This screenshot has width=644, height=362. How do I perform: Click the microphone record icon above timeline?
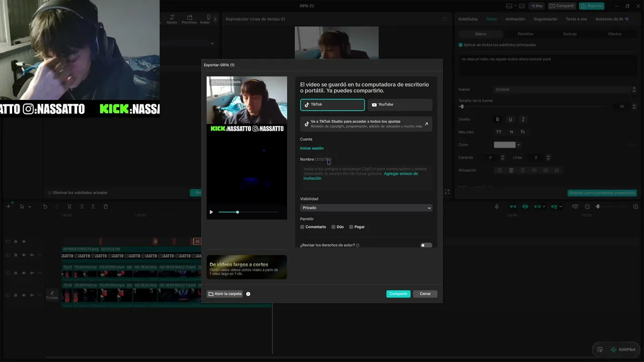coord(497,207)
